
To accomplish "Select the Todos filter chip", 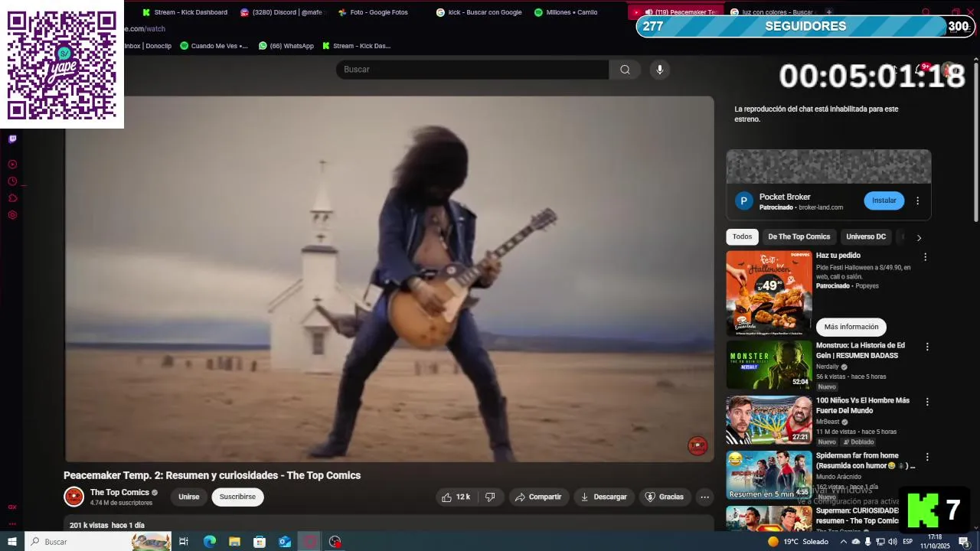I will (742, 236).
